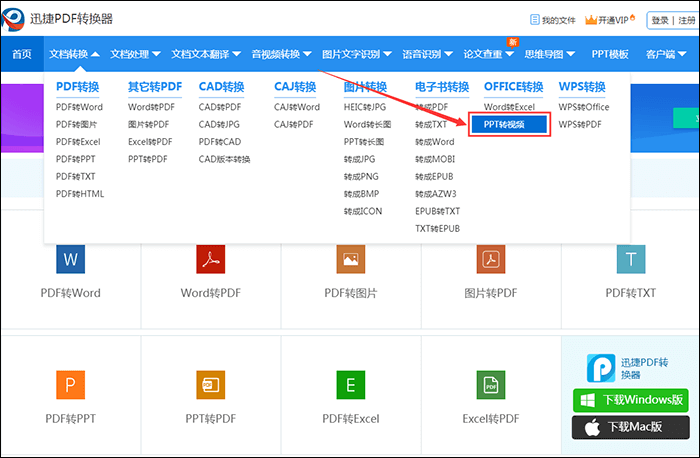Select EPUB转TXT menu item

[438, 212]
